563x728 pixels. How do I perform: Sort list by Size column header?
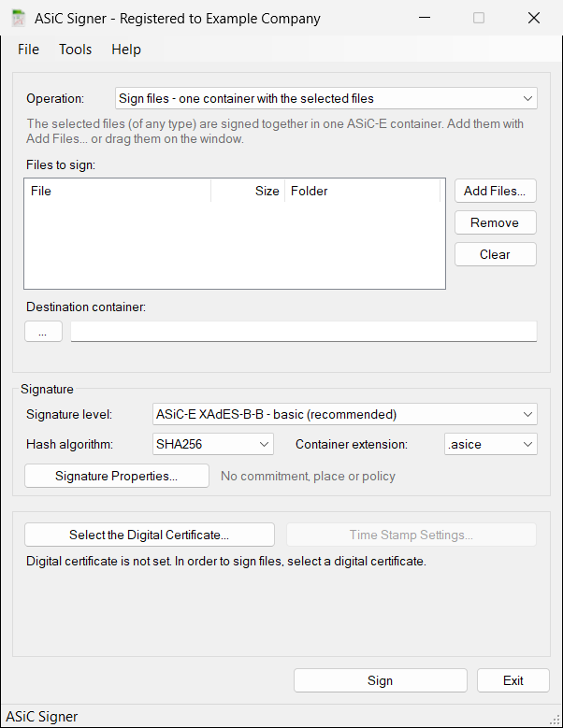point(248,191)
